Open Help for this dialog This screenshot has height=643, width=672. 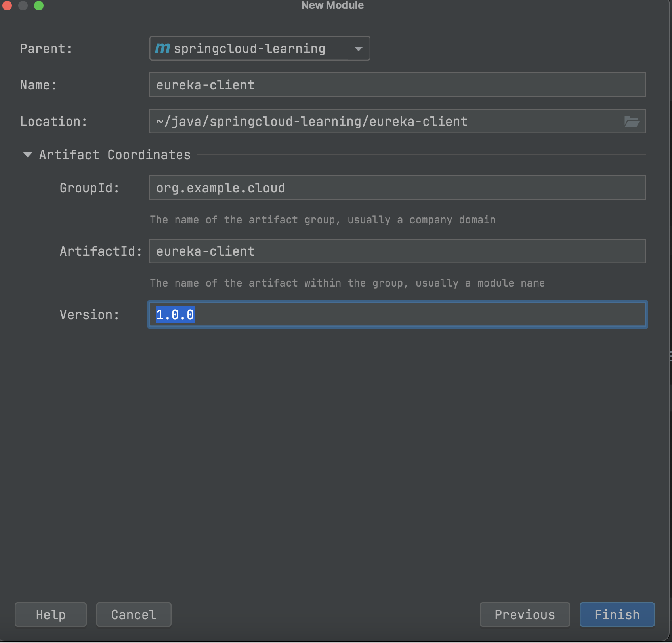[x=50, y=614]
